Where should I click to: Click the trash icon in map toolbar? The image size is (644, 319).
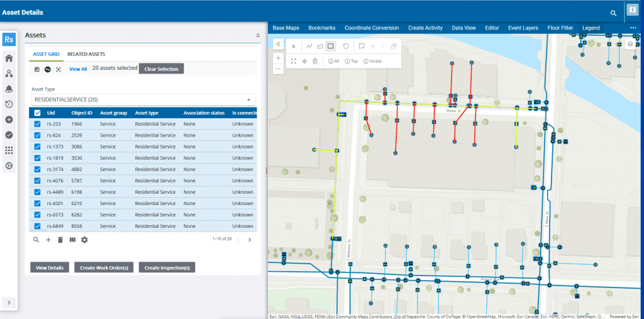click(315, 61)
